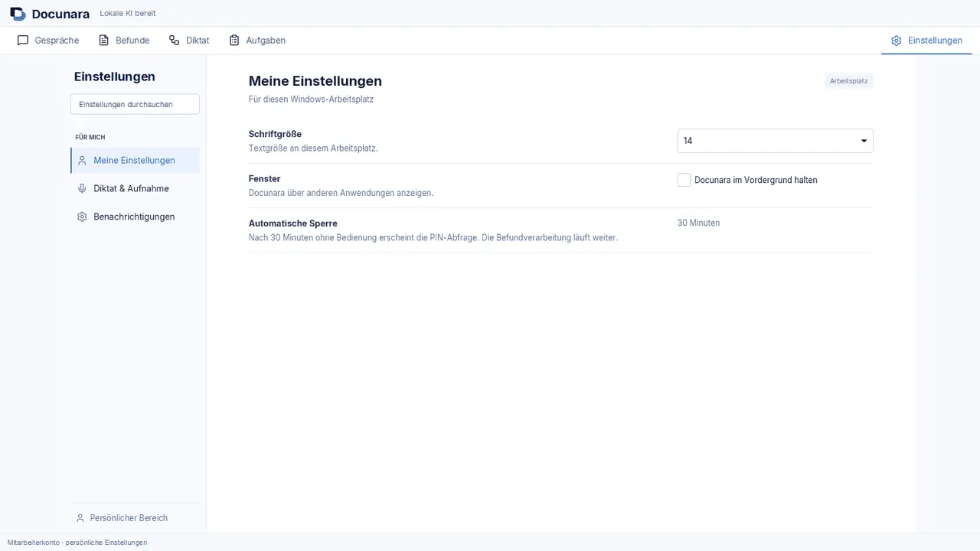Open Diktat & Aufnahme settings section

coord(135,189)
